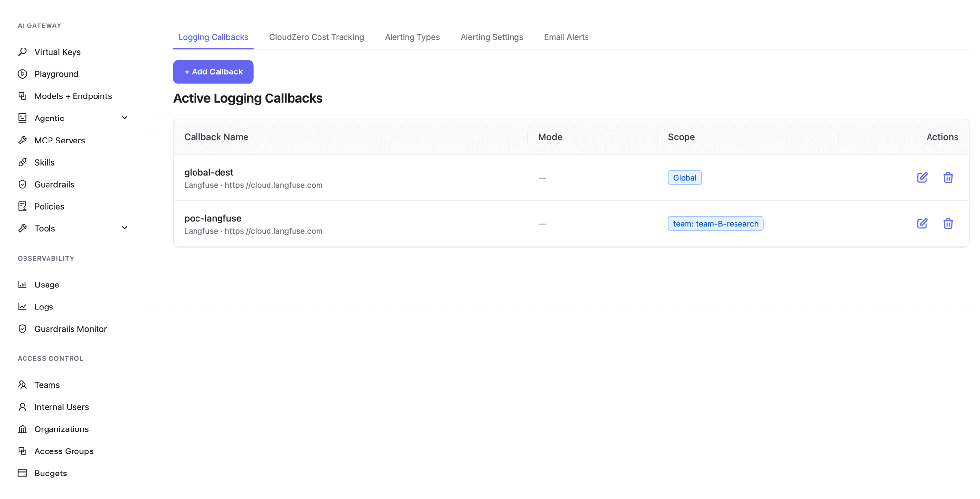This screenshot has height=499, width=980.
Task: Click the Global scope badge
Action: click(x=685, y=177)
